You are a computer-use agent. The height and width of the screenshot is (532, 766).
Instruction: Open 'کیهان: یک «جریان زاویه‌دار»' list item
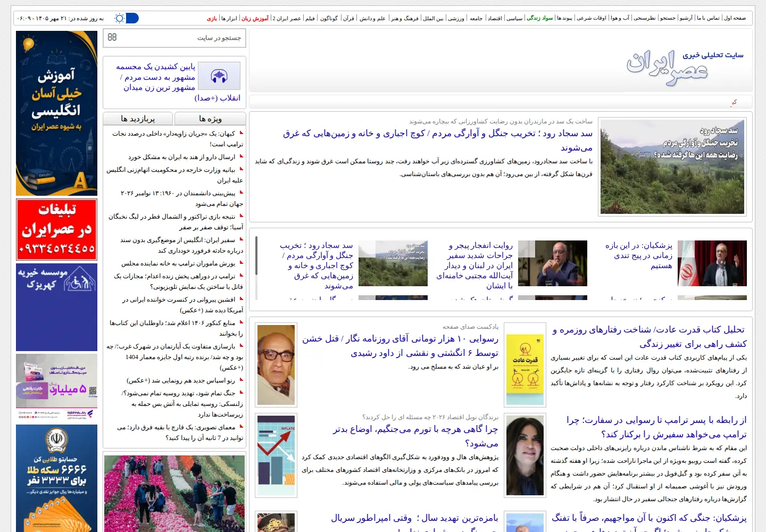tap(178, 139)
